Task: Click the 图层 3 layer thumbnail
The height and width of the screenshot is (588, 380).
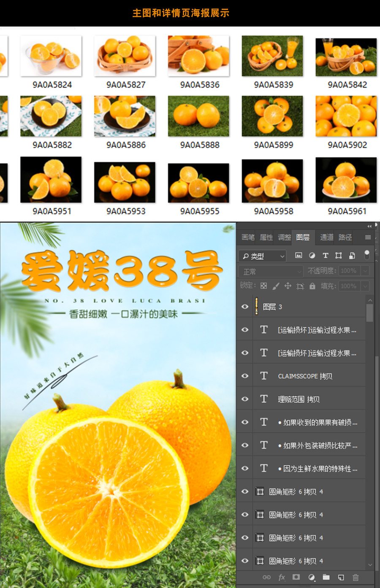Action: tap(256, 307)
